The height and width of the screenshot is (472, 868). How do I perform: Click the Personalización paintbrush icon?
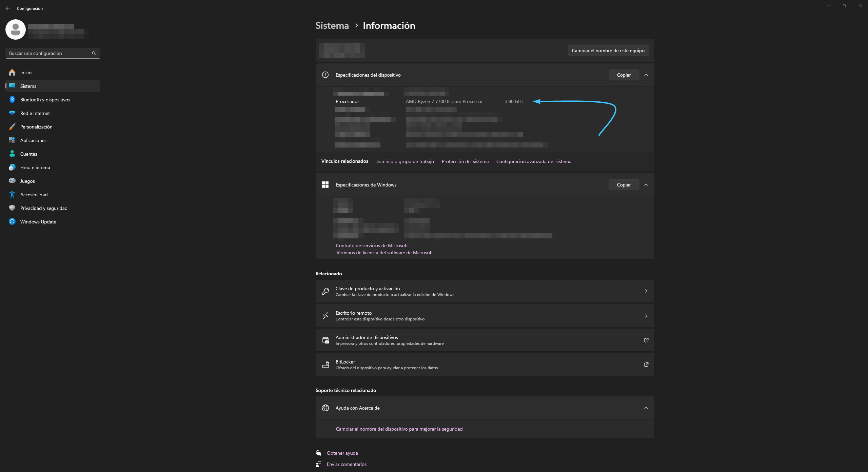tap(12, 127)
